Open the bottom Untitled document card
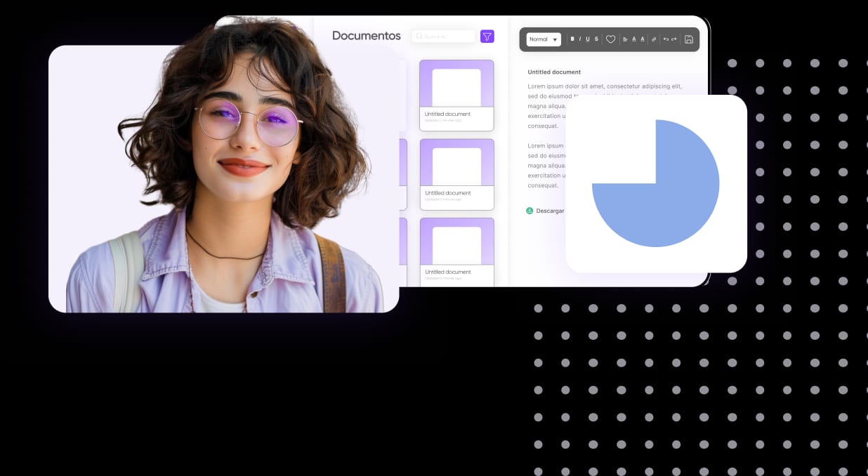Image resolution: width=868 pixels, height=476 pixels. click(x=456, y=252)
